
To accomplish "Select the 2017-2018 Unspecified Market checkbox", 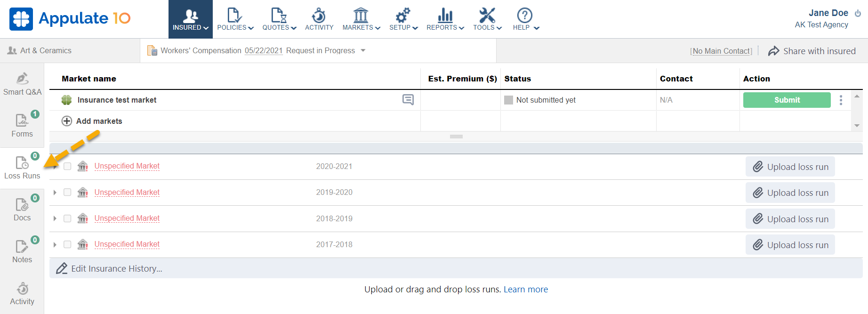I will (67, 244).
